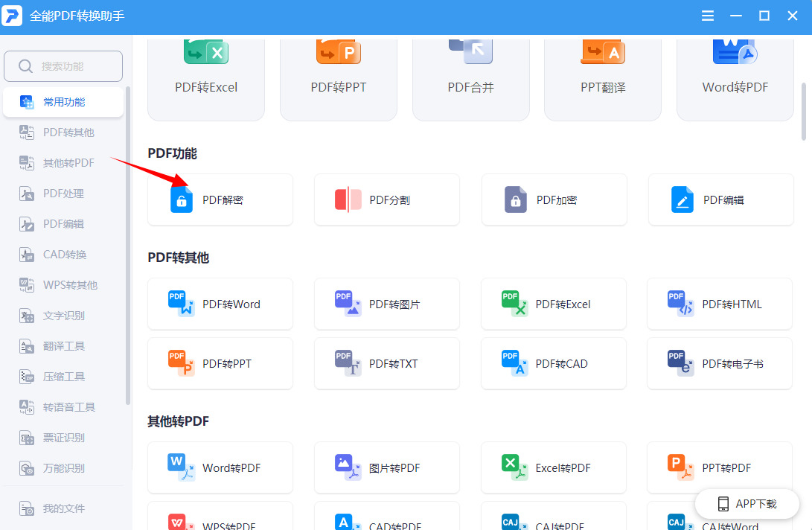Click the WPS转PDF card
The height and width of the screenshot is (530, 812).
(x=220, y=516)
